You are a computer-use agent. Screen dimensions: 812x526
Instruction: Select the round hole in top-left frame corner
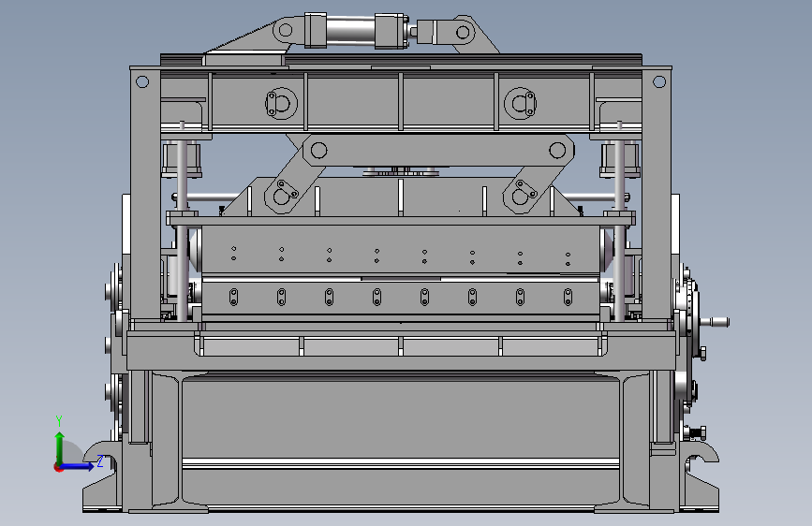coord(142,81)
